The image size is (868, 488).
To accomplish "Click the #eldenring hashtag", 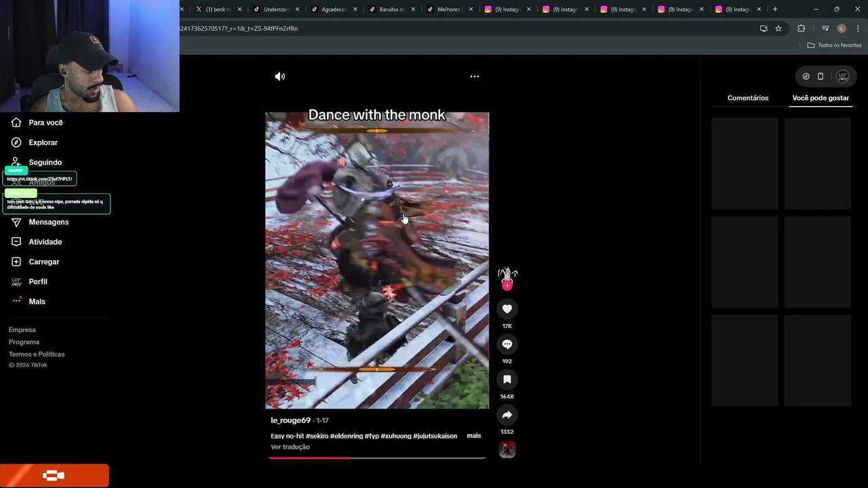I will [x=347, y=436].
